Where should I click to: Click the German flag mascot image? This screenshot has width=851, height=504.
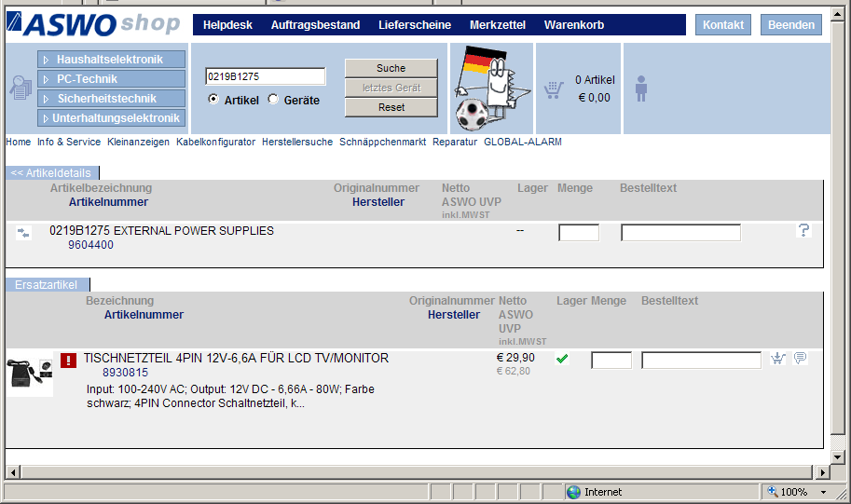(491, 89)
